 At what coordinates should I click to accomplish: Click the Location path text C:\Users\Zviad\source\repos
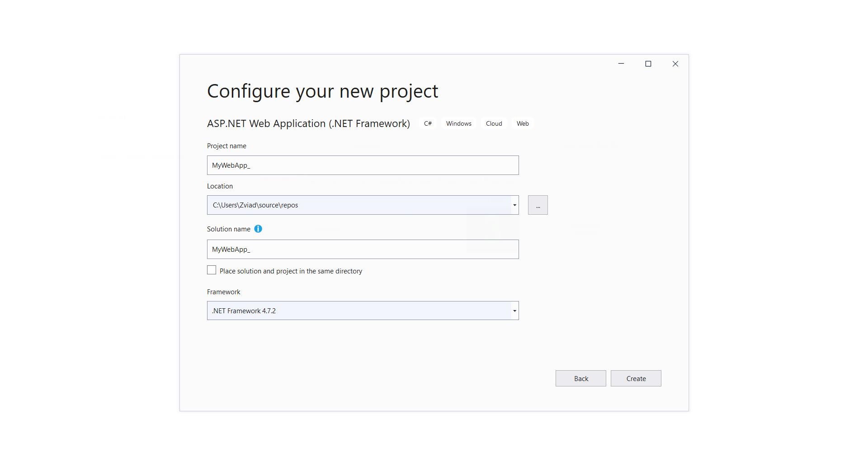pyautogui.click(x=255, y=205)
